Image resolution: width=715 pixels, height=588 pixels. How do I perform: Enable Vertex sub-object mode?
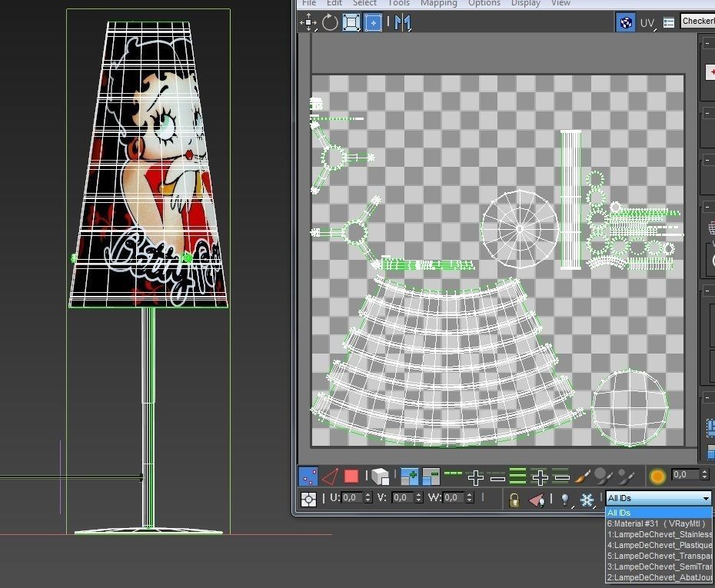point(308,477)
